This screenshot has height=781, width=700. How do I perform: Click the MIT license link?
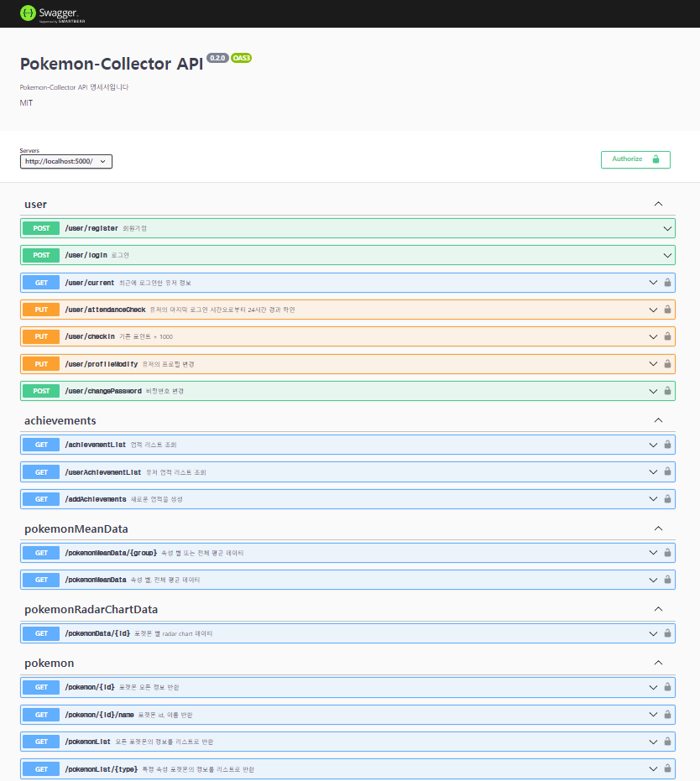point(26,103)
